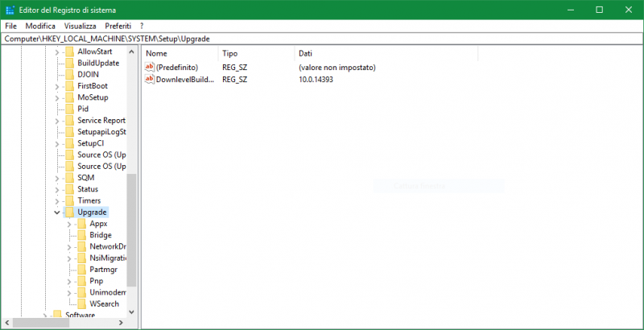
Task: Select the Unimodem folder icon
Action: click(82, 293)
